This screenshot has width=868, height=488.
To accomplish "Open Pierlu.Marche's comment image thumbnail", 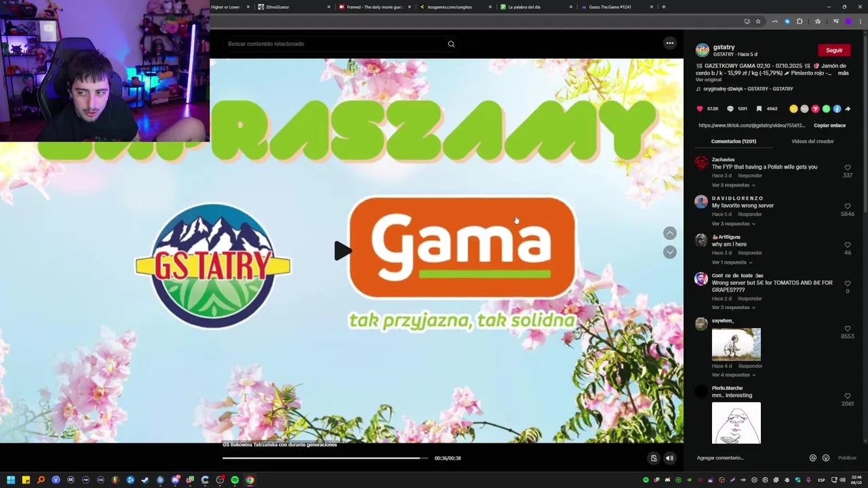I will [736, 423].
